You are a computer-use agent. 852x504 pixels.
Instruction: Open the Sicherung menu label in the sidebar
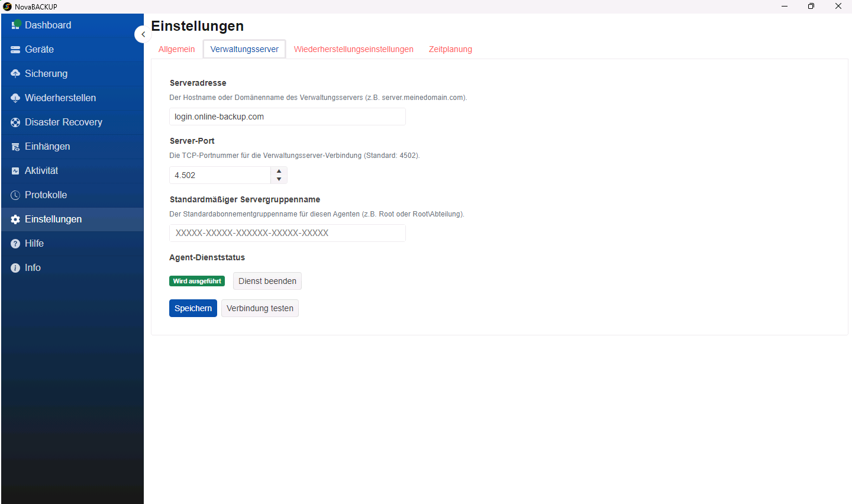point(46,73)
